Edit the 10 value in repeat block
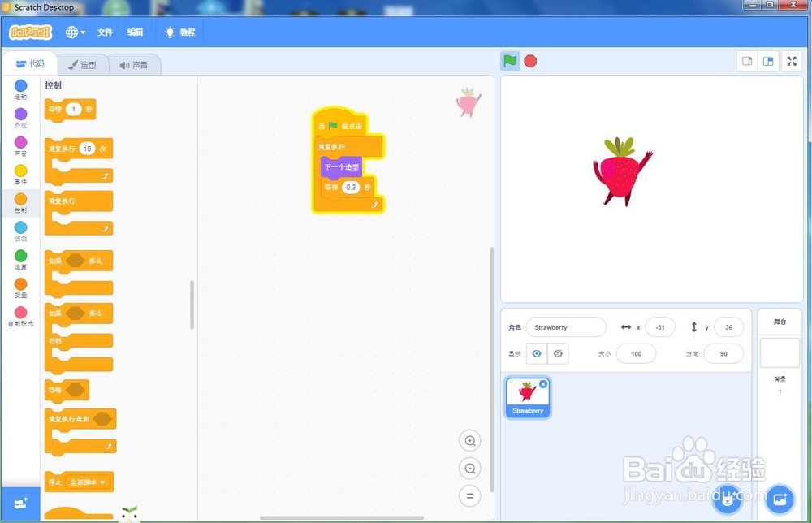Screen dimensions: 812x523 (87, 149)
